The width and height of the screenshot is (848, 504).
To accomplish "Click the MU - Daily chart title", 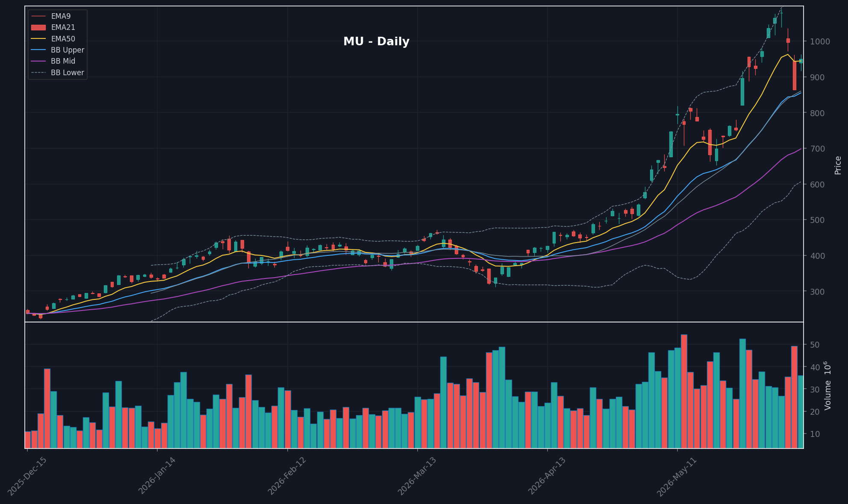I will tap(376, 41).
